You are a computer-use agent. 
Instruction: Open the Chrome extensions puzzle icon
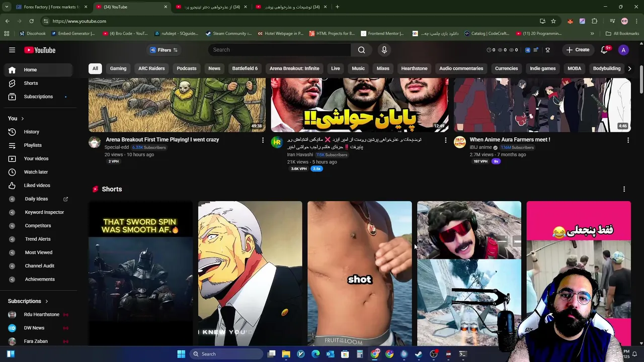595,21
